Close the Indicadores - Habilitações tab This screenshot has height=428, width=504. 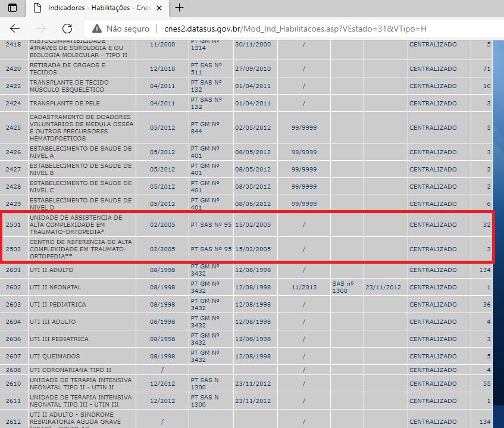click(x=159, y=8)
